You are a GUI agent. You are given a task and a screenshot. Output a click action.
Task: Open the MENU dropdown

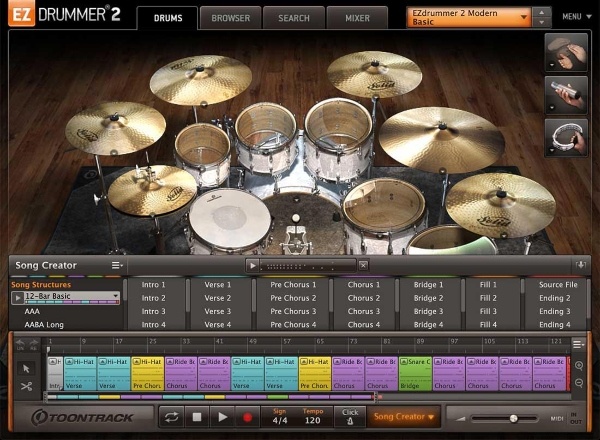point(576,16)
